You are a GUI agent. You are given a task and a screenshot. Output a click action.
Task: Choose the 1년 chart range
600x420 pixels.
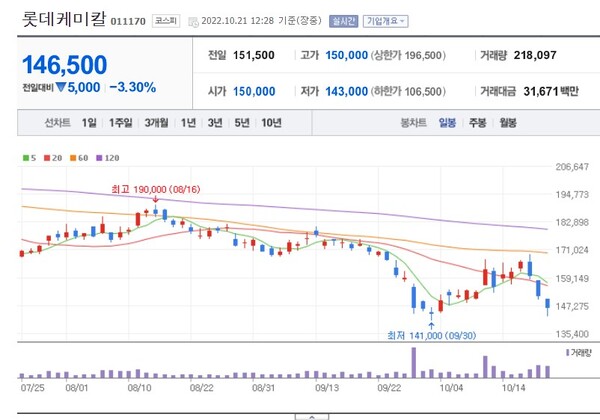187,123
